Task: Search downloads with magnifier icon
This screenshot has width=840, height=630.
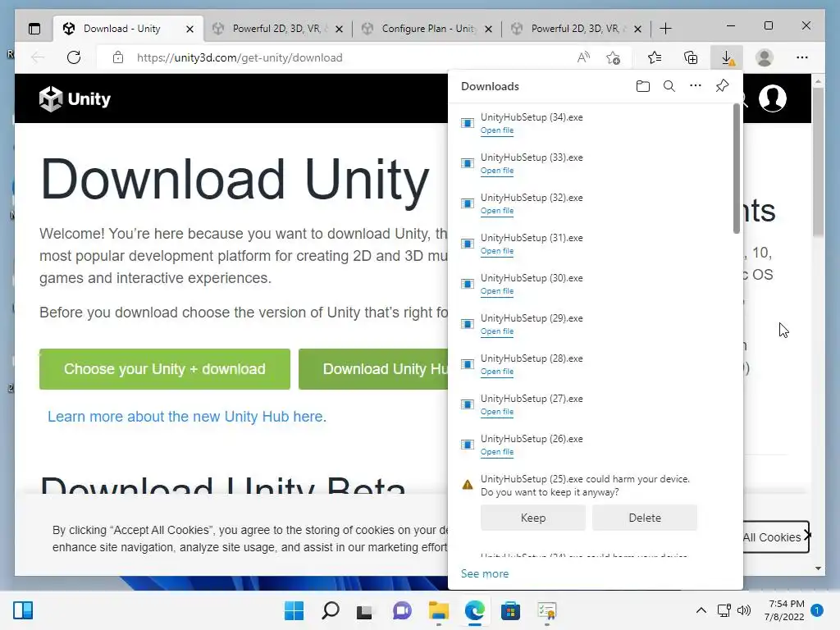Action: click(x=669, y=86)
